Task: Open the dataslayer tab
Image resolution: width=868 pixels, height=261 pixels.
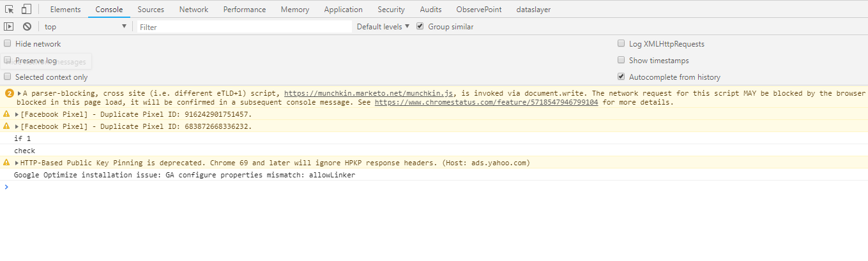Action: (x=533, y=10)
